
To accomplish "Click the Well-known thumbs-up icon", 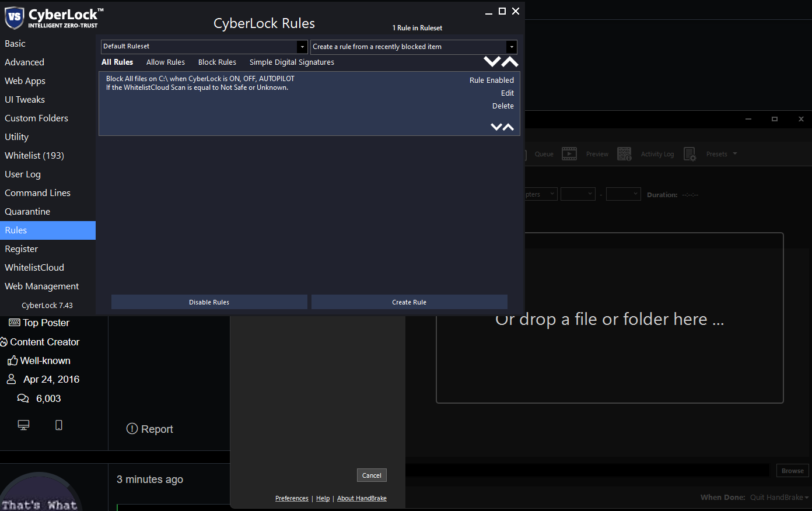I will pos(12,360).
